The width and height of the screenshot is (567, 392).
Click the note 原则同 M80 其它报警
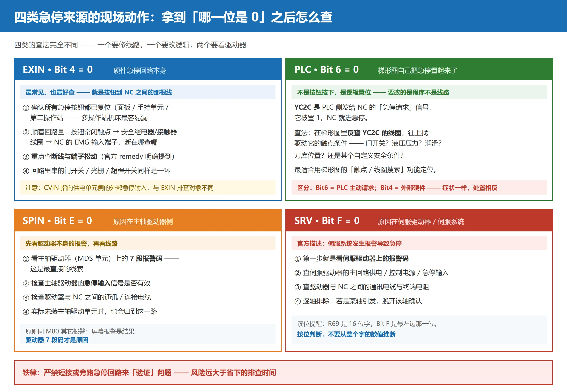147,334
